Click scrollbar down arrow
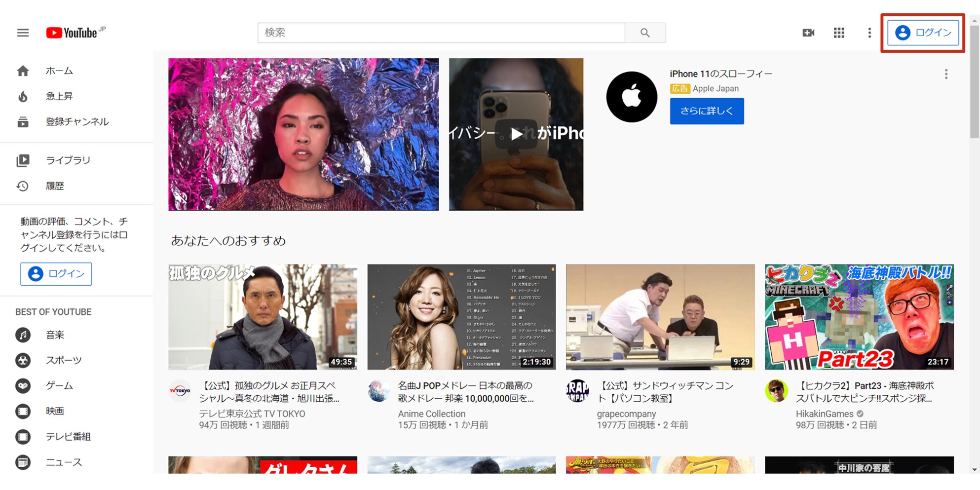The width and height of the screenshot is (980, 490). pyautogui.click(x=975, y=469)
